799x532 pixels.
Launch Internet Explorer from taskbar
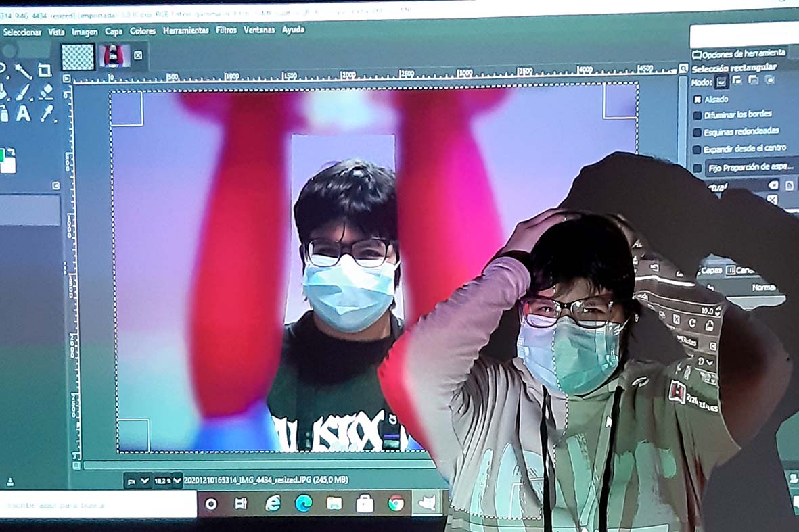pyautogui.click(x=273, y=504)
